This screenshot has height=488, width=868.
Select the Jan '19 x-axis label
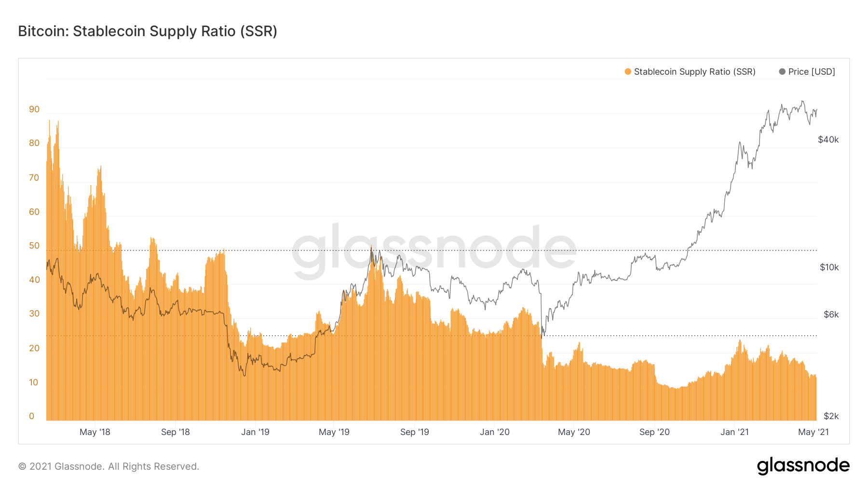point(255,432)
